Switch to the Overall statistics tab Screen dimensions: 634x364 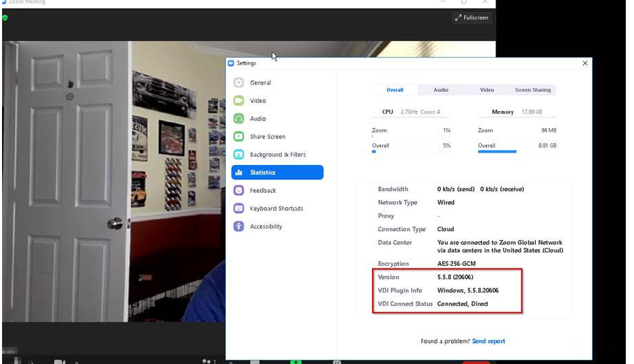[394, 90]
